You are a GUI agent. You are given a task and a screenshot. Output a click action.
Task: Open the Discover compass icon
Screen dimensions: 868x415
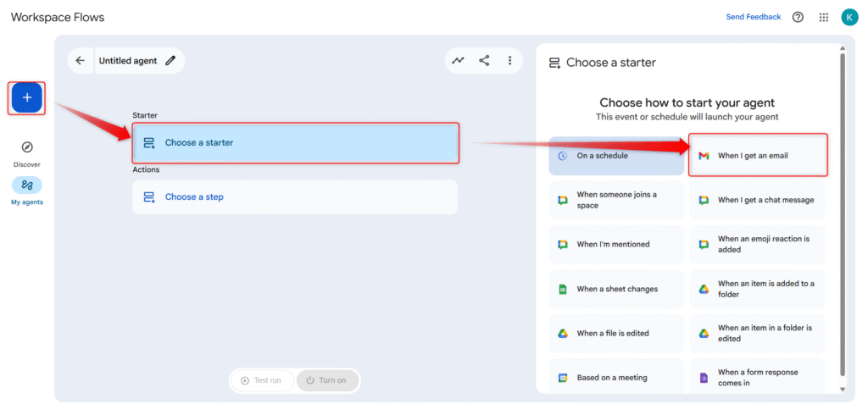pyautogui.click(x=26, y=147)
